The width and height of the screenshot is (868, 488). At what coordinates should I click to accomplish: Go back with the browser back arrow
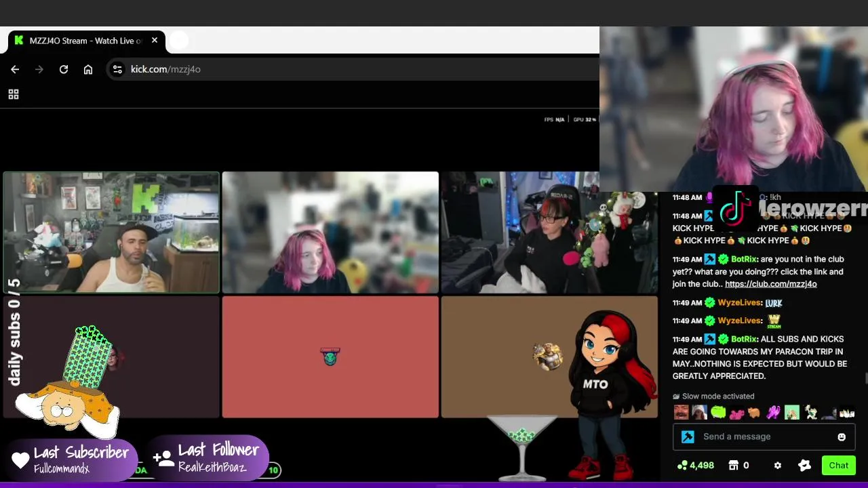click(x=15, y=69)
